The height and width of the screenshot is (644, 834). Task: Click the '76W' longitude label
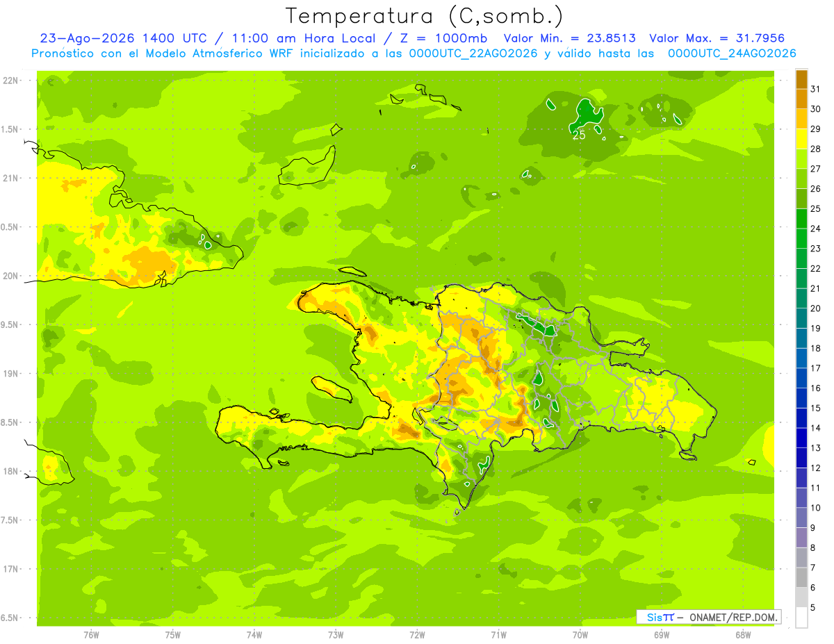[91, 635]
